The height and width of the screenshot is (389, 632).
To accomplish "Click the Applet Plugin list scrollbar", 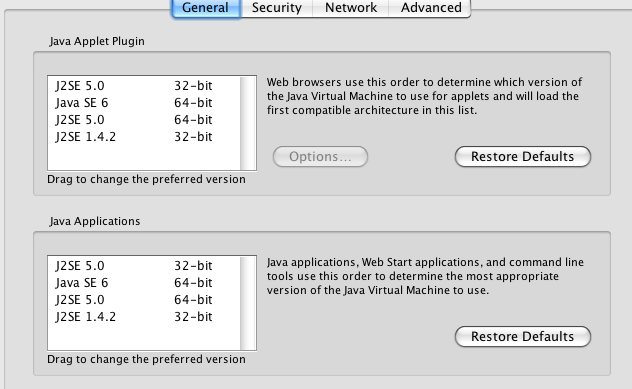I will [248, 123].
